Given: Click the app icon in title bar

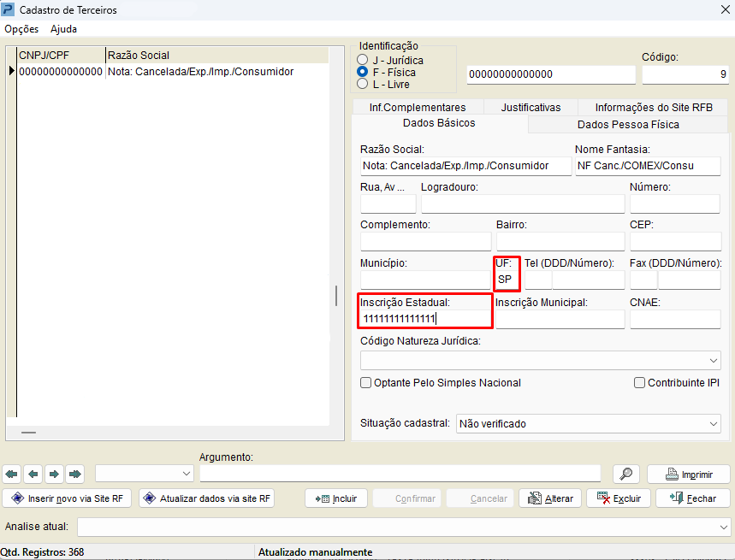Looking at the screenshot, I should pyautogui.click(x=8, y=9).
